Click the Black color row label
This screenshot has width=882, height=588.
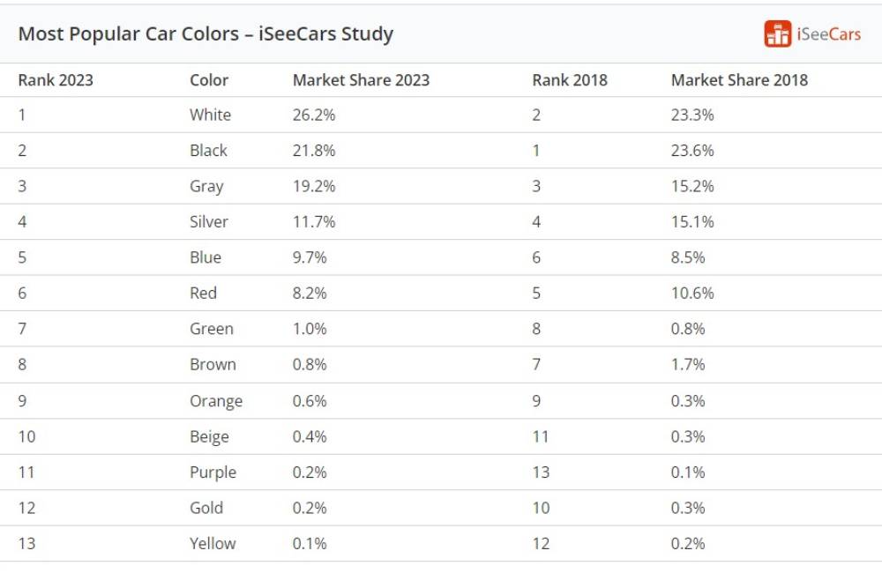(208, 151)
